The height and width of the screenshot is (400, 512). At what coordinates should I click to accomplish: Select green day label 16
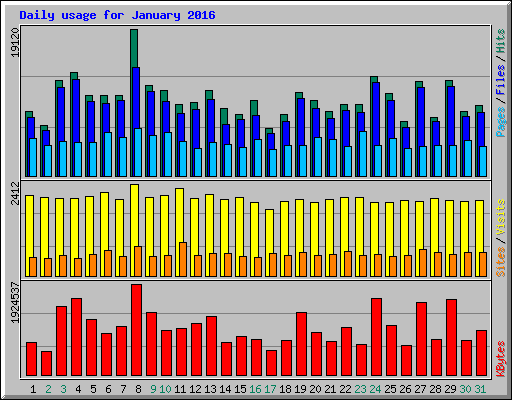pyautogui.click(x=255, y=389)
